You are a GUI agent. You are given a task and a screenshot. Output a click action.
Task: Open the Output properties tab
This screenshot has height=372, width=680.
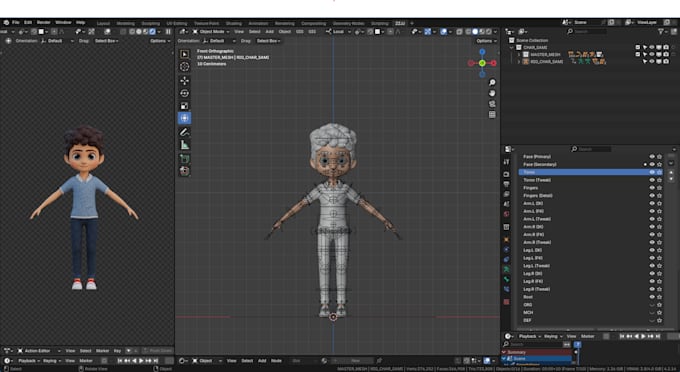pos(506,184)
